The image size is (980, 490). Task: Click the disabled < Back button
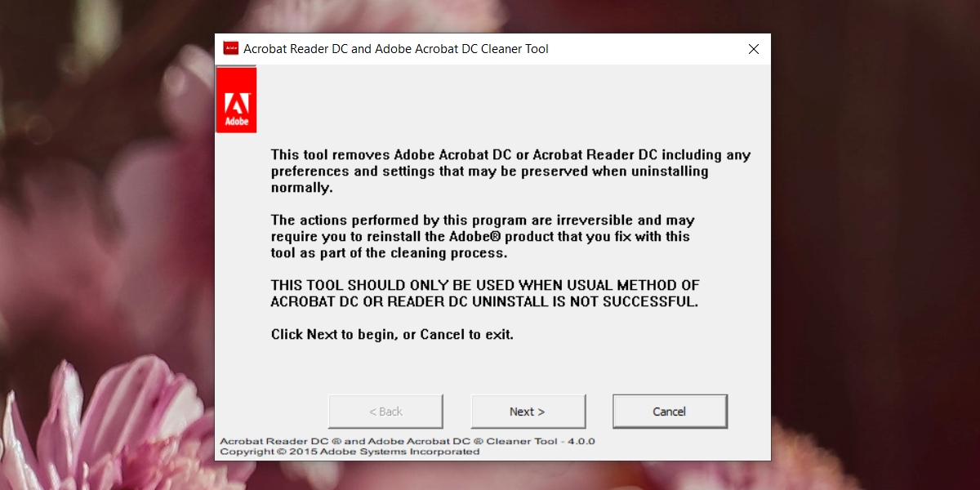385,412
